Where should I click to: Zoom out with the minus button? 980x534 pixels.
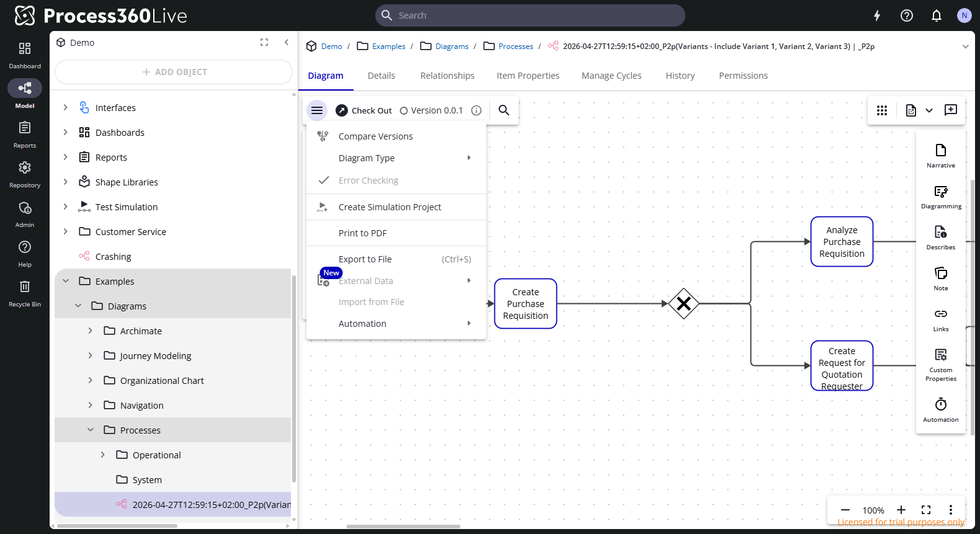(x=845, y=510)
